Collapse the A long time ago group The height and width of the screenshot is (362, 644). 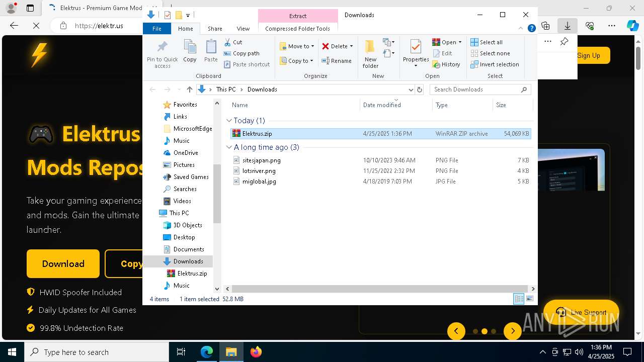(x=229, y=147)
